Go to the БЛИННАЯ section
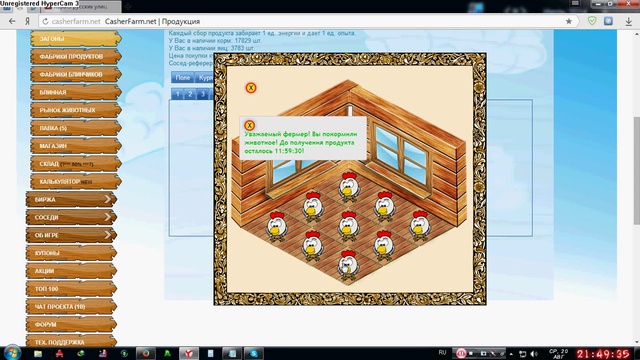640x360 pixels. 76,93
